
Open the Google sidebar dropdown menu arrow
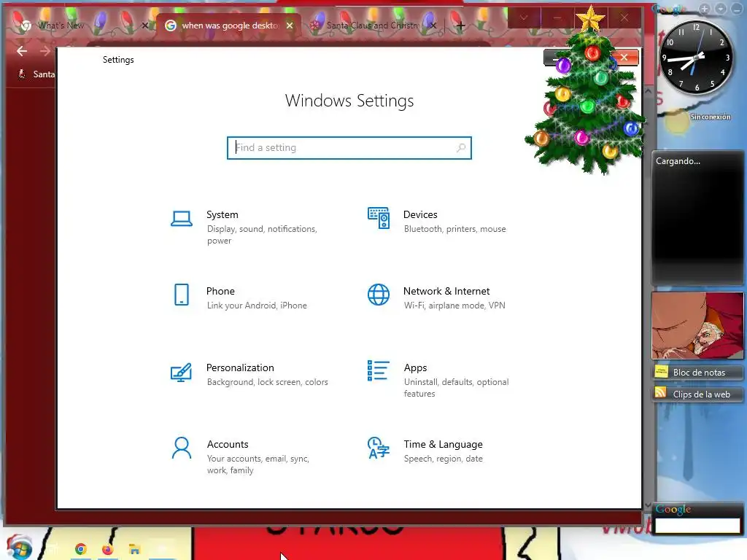[721, 9]
